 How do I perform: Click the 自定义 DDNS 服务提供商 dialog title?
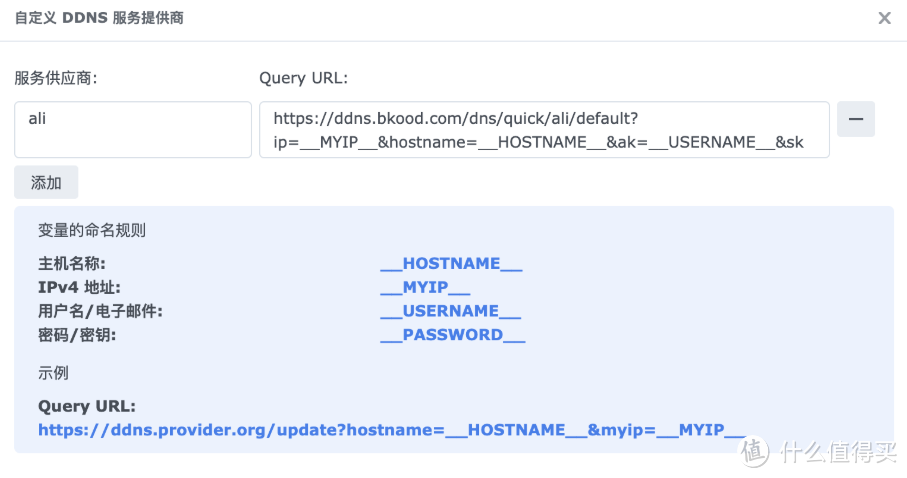[x=99, y=18]
